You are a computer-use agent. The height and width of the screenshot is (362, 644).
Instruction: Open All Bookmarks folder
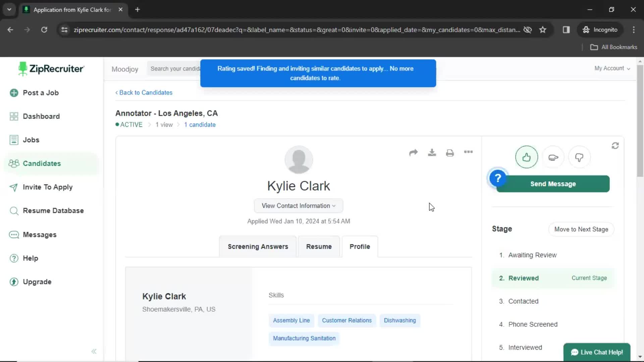613,47
